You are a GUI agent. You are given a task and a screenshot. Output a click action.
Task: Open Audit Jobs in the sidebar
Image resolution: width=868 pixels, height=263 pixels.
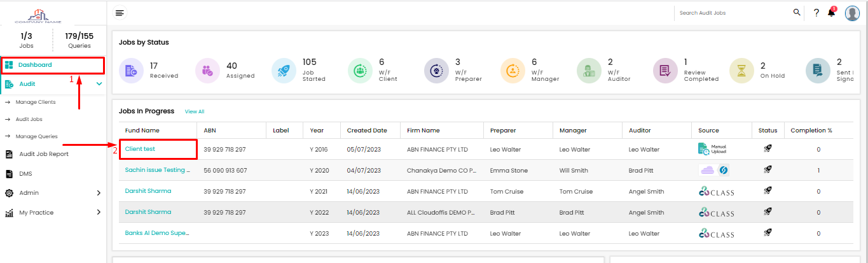click(29, 119)
